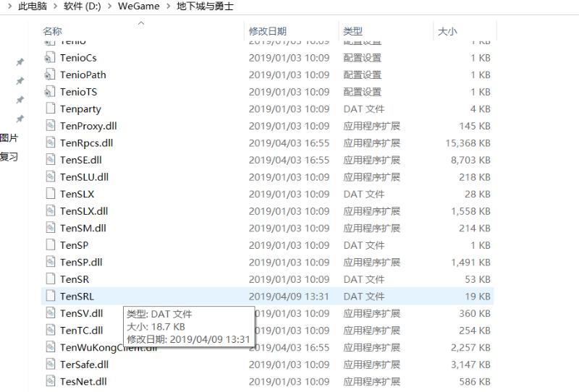The height and width of the screenshot is (392, 579).
Task: Expand the arrow after 软件 (D:) breadcrumb
Action: pos(110,7)
